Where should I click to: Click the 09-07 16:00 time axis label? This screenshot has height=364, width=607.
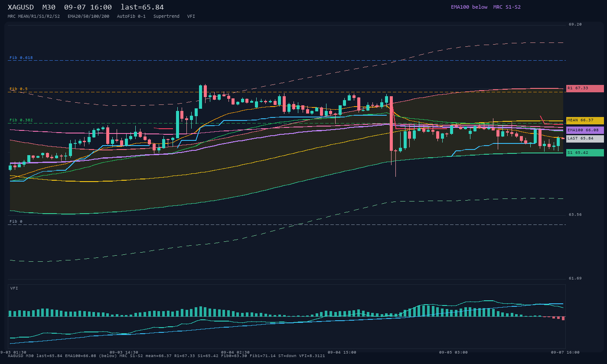coord(565,352)
